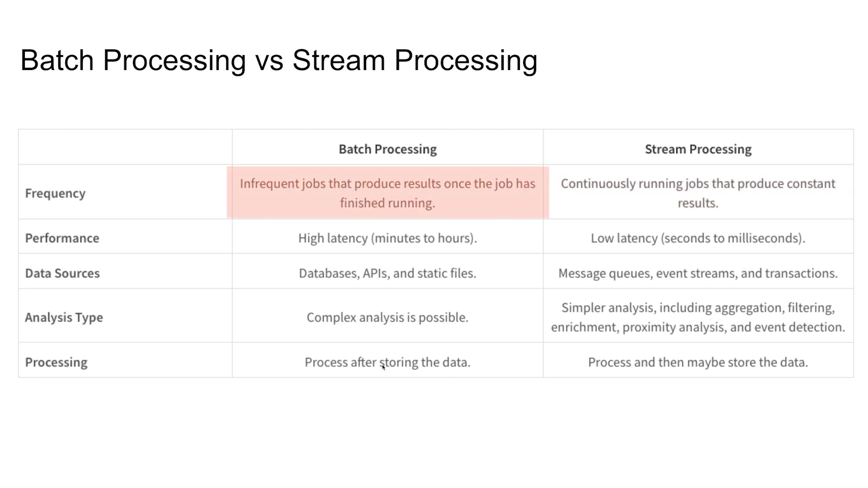Select the Stream Processing column header
Viewport: 868px width, 488px height.
[x=698, y=149]
